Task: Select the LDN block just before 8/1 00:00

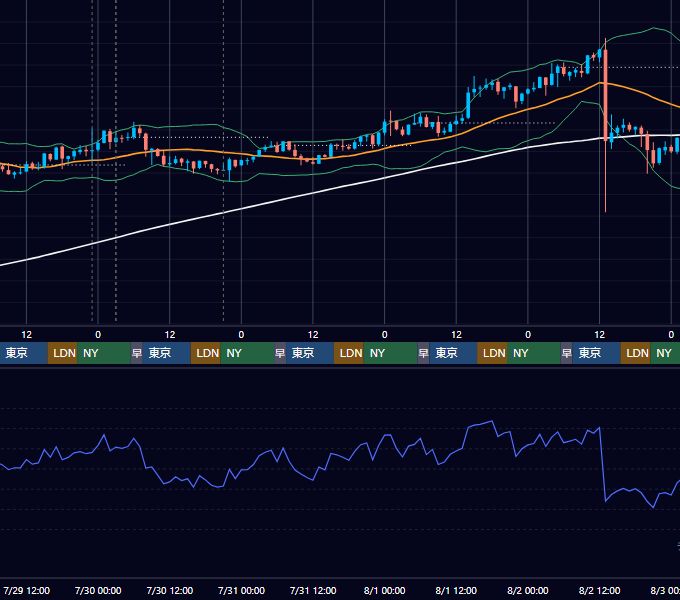Action: pyautogui.click(x=349, y=353)
